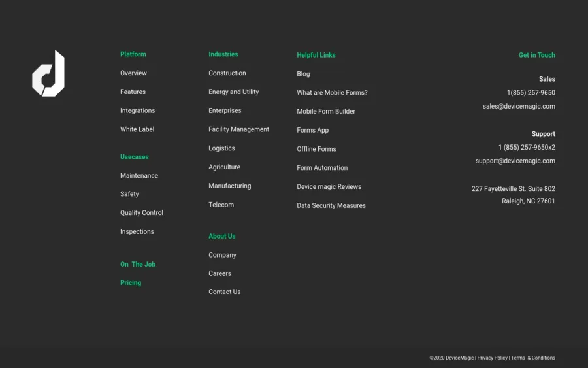
Task: Open the Platform heading link
Action: (133, 54)
